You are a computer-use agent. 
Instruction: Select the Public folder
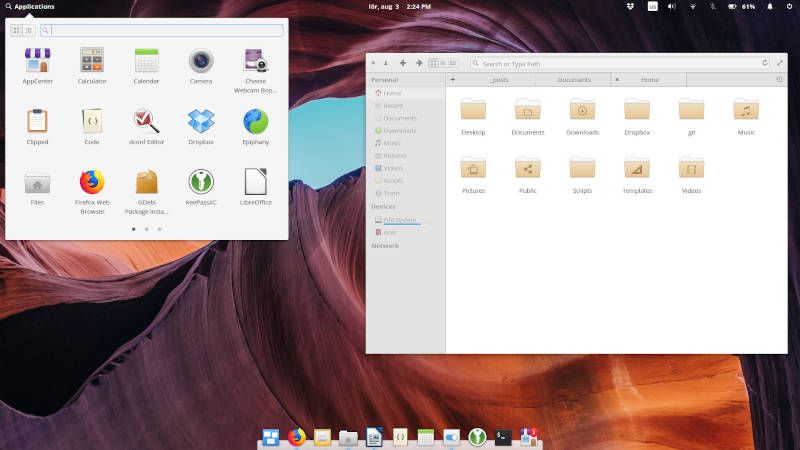coord(528,175)
